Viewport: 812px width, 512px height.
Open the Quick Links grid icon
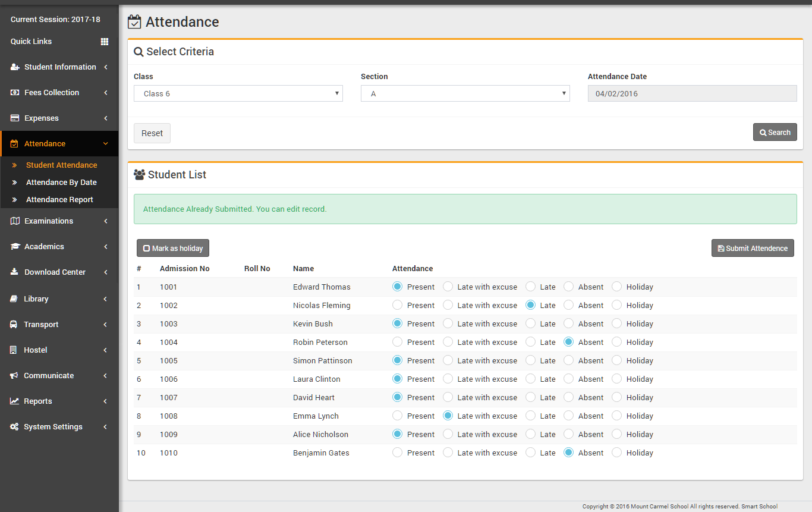105,42
